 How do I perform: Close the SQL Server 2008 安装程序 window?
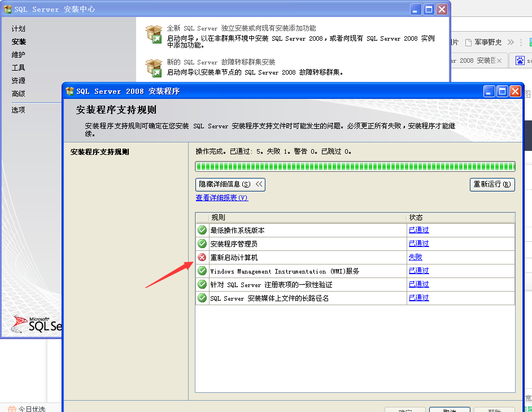point(515,91)
